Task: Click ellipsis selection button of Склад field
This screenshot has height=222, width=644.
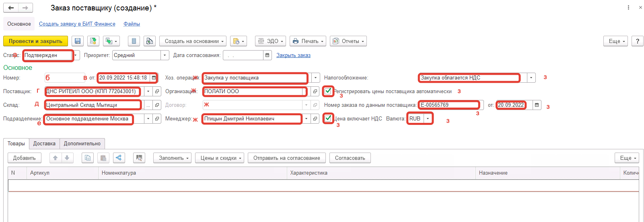Action: 148,105
